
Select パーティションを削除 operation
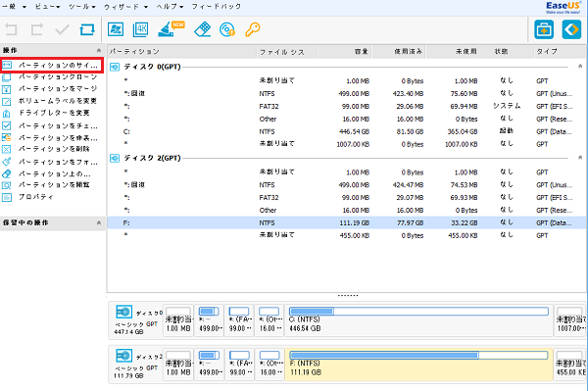47,149
